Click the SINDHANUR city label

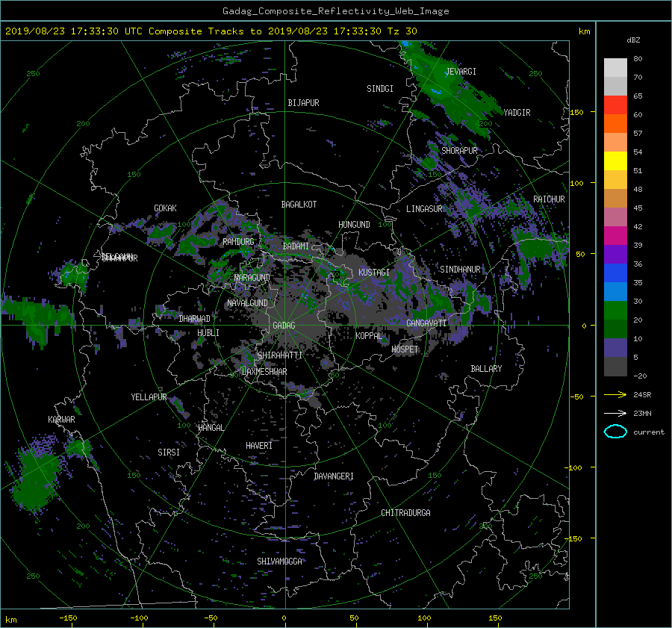click(460, 270)
